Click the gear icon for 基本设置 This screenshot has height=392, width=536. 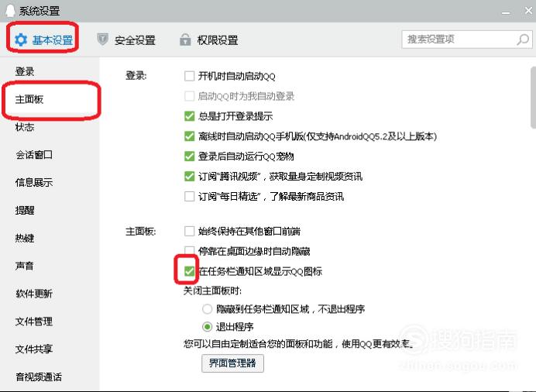20,40
